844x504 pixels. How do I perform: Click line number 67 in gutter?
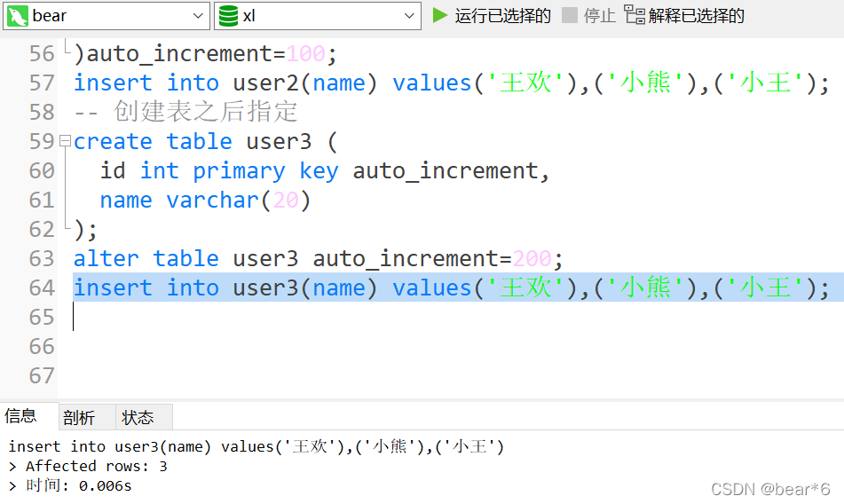(x=42, y=375)
